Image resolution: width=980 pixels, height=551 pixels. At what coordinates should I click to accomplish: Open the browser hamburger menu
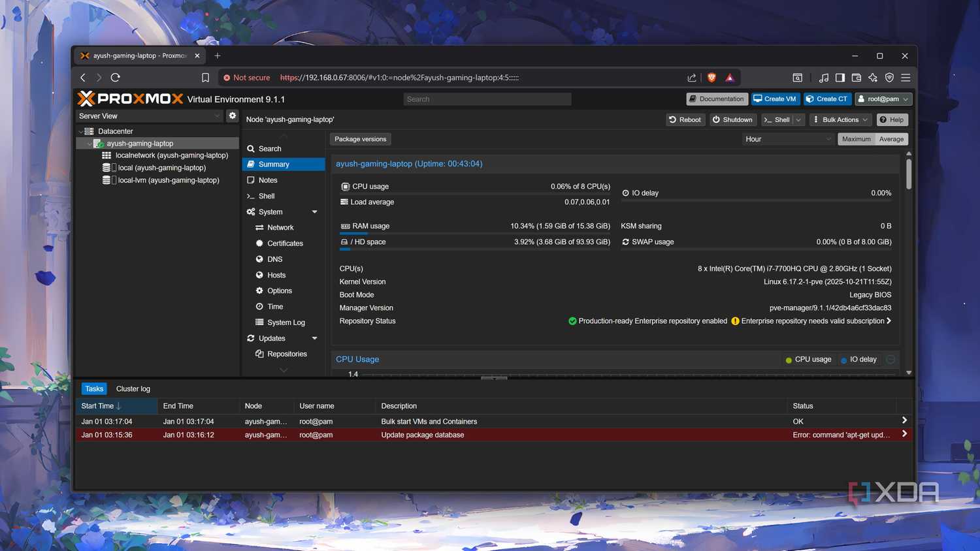[x=906, y=78]
